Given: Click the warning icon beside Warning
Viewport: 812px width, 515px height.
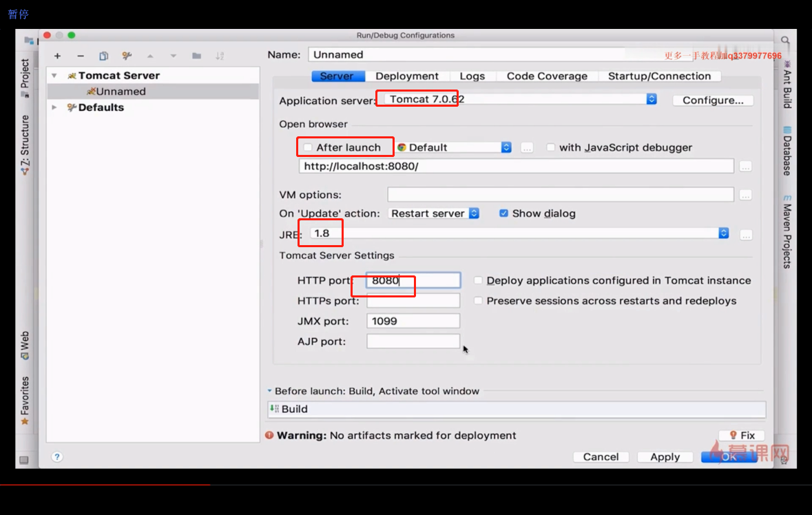Looking at the screenshot, I should (x=269, y=435).
